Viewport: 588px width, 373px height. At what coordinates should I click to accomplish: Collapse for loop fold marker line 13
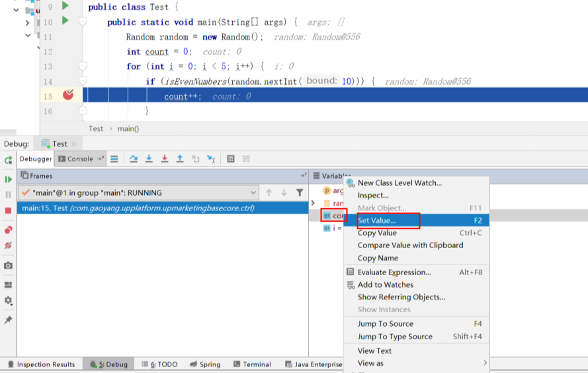click(83, 66)
